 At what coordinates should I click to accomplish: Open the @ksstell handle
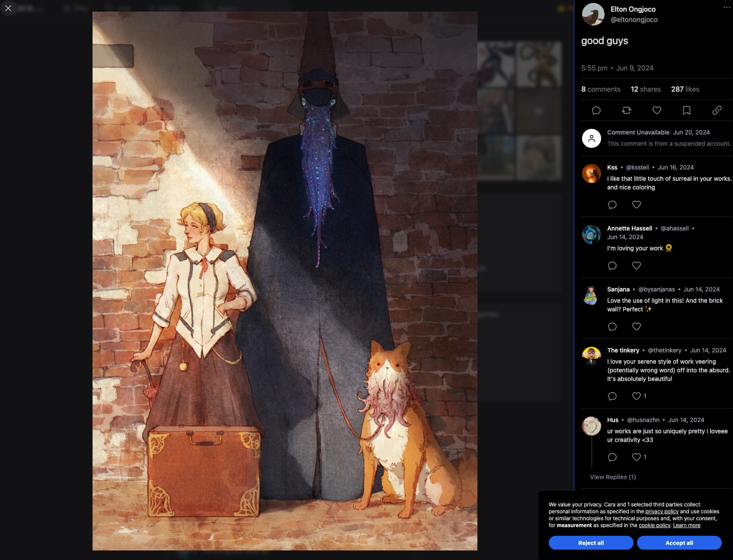point(637,167)
